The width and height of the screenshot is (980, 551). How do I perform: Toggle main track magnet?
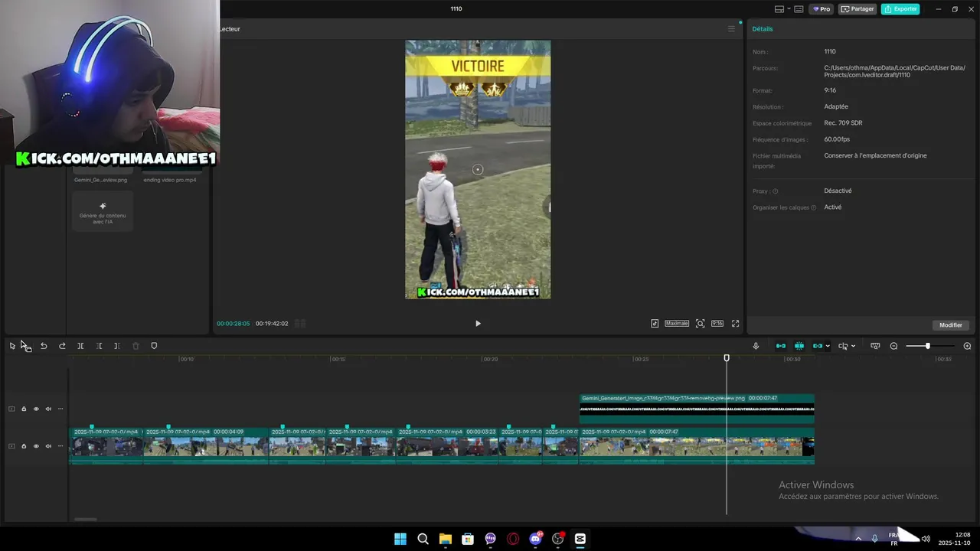781,346
